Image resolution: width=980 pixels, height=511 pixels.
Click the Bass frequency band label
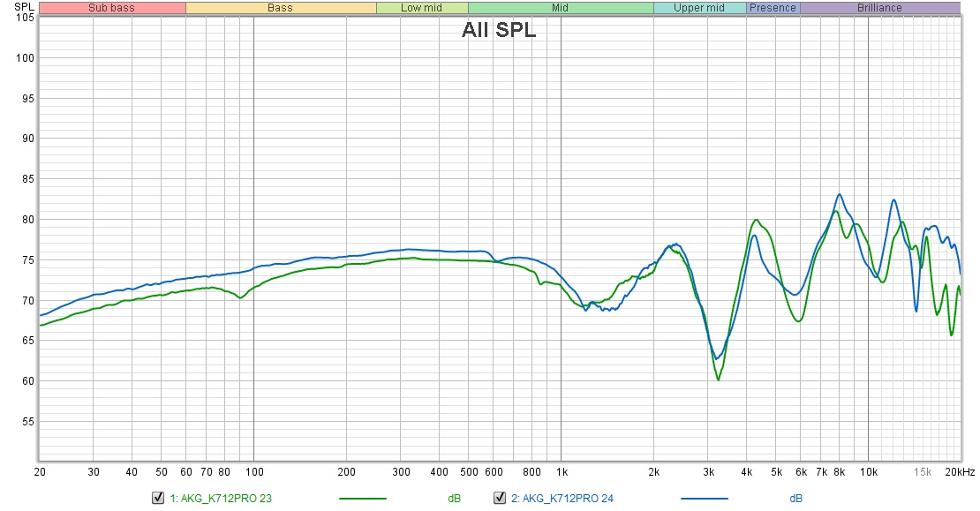pos(280,7)
